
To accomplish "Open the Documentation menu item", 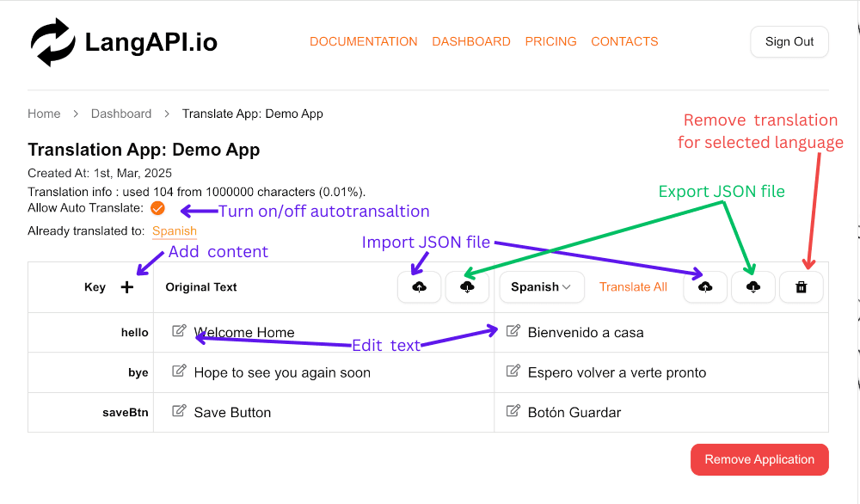I will click(x=364, y=41).
